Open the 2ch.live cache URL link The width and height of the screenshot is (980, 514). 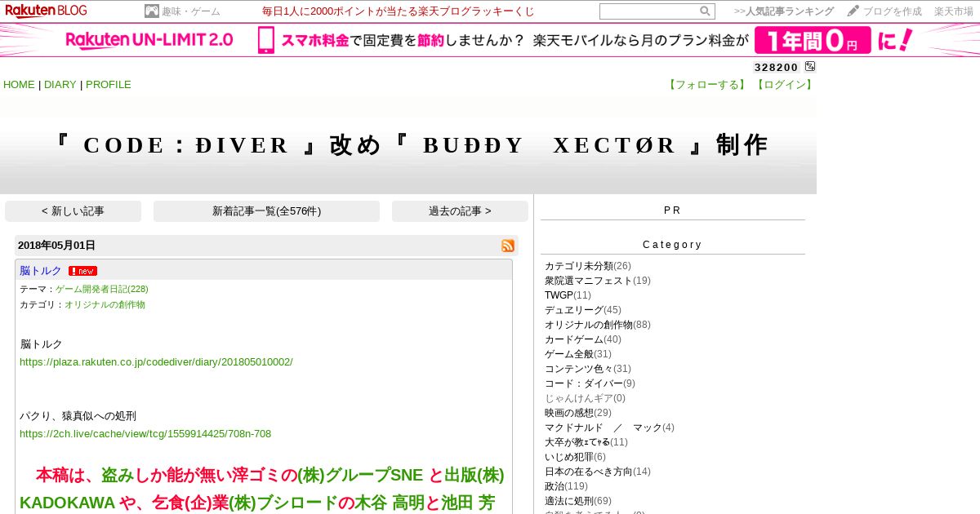coord(145,434)
